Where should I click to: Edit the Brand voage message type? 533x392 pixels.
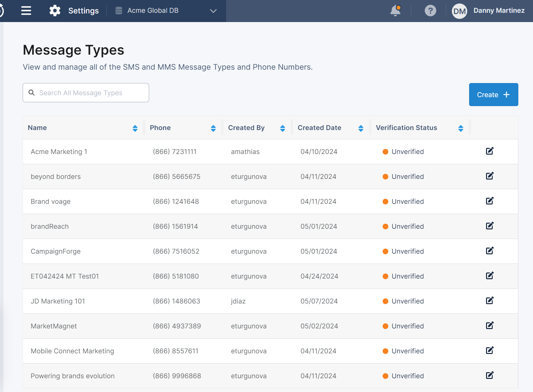(490, 201)
